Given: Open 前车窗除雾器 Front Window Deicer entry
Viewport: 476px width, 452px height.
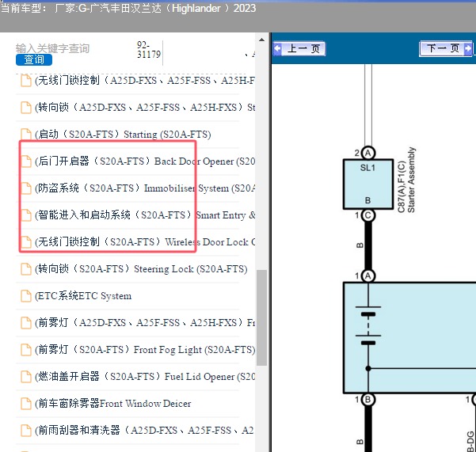Looking at the screenshot, I should coord(112,404).
